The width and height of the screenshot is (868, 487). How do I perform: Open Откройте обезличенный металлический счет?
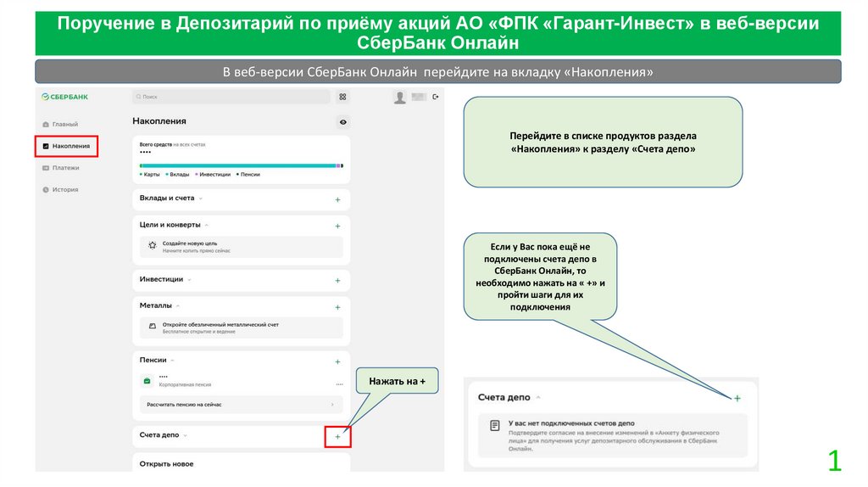pyautogui.click(x=242, y=328)
